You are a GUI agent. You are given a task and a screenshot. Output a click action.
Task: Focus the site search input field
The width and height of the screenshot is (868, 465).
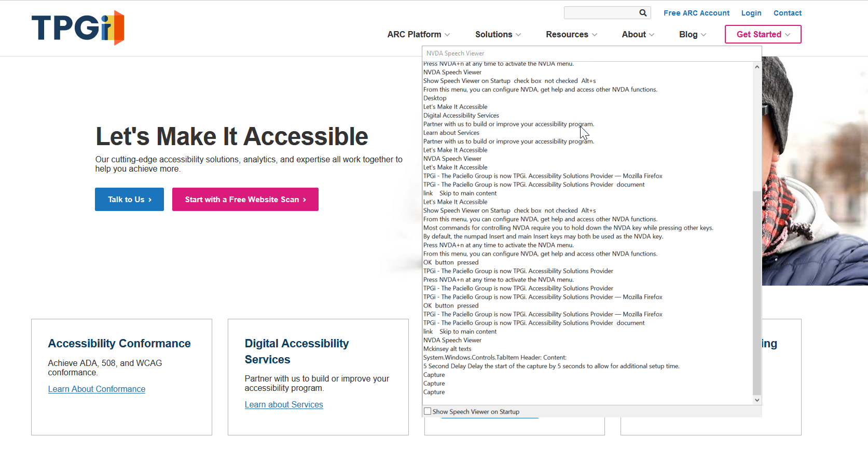point(600,13)
